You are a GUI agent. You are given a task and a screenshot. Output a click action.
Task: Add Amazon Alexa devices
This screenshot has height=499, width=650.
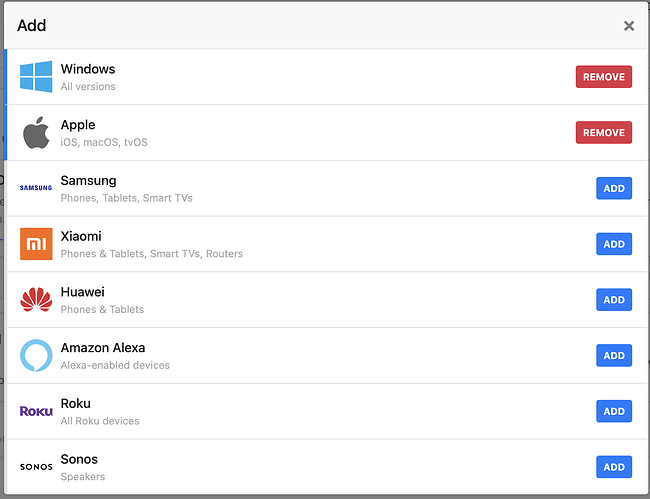[614, 355]
